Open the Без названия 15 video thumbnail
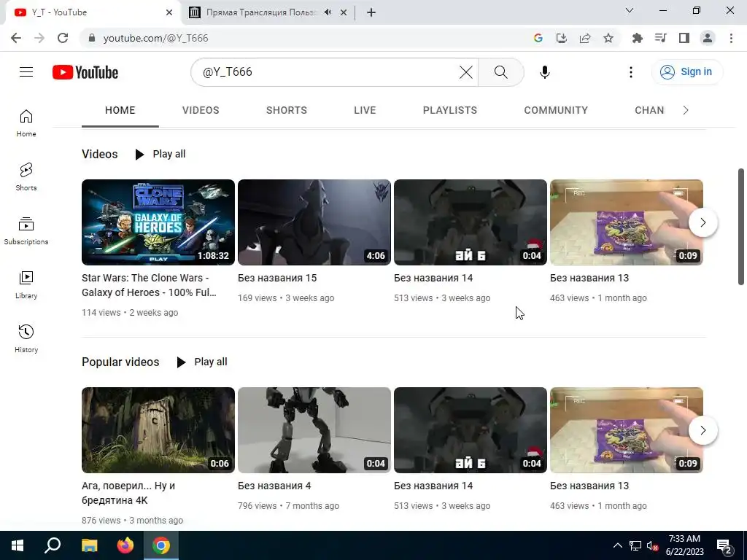Screen dimensions: 747x560 [314, 222]
